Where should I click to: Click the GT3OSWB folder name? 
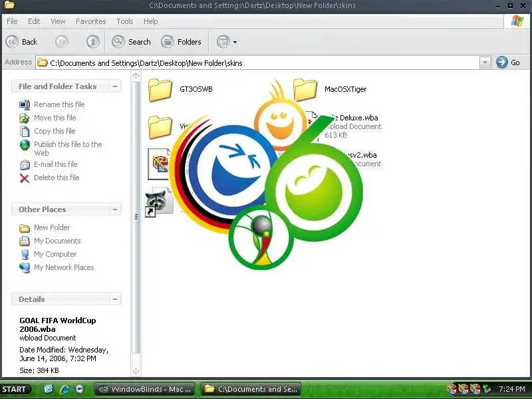pos(196,89)
